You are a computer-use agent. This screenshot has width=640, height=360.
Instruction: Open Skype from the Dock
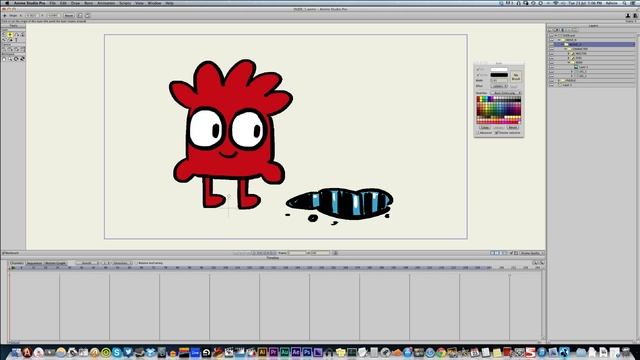[117, 352]
